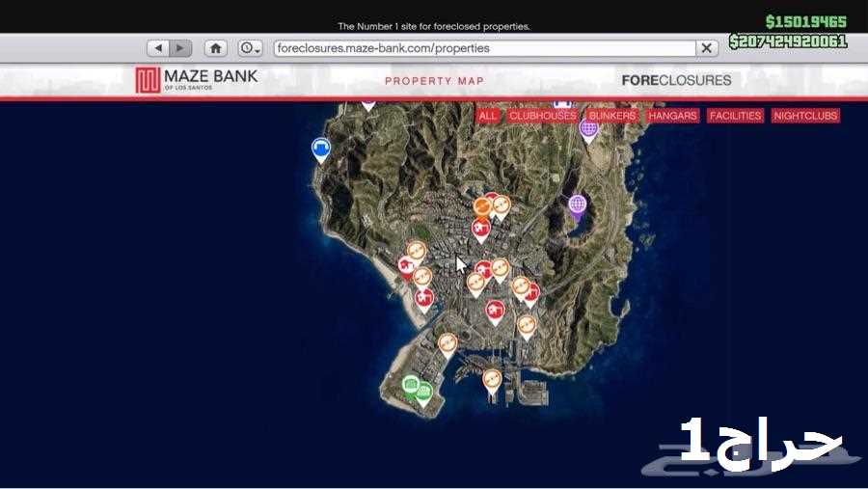Select red clubhouse pin below the solid orange pin
This screenshot has height=489, width=868.
tap(480, 230)
